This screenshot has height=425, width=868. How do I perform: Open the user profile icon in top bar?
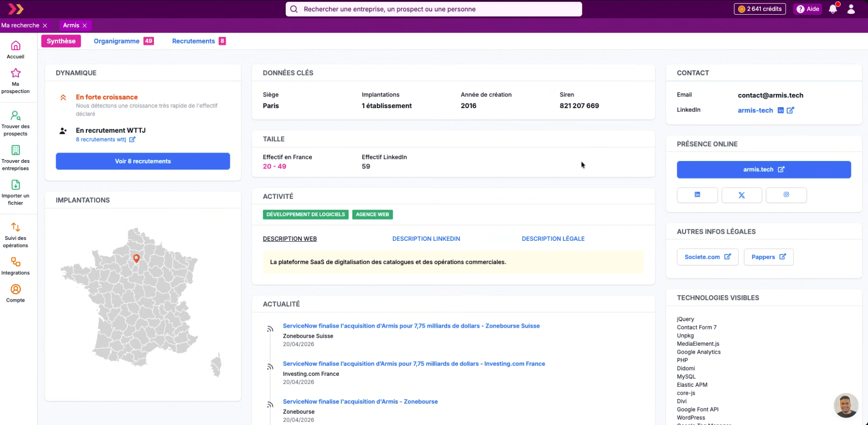851,9
